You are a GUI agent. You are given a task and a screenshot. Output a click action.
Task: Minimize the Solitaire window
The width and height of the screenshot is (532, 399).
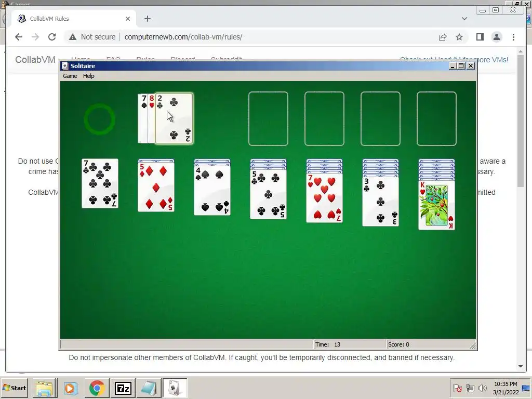(x=452, y=66)
